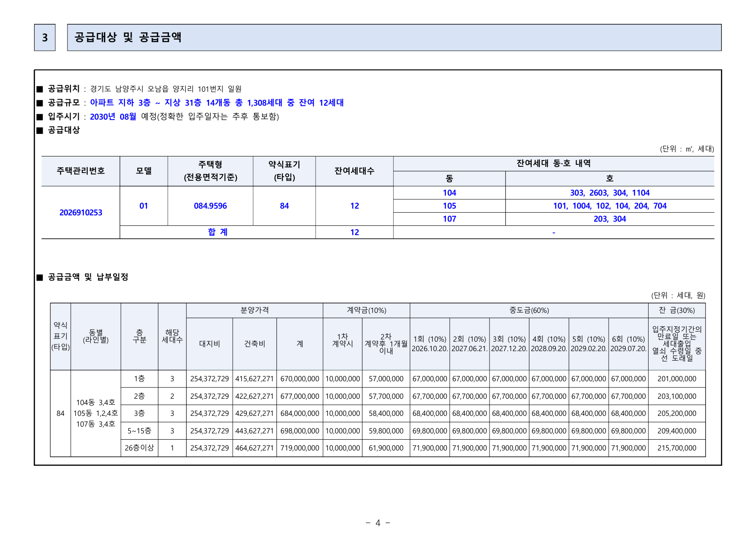This screenshot has width=756, height=535.
Task: Click the housing type value "084.9596"
Action: (x=210, y=206)
